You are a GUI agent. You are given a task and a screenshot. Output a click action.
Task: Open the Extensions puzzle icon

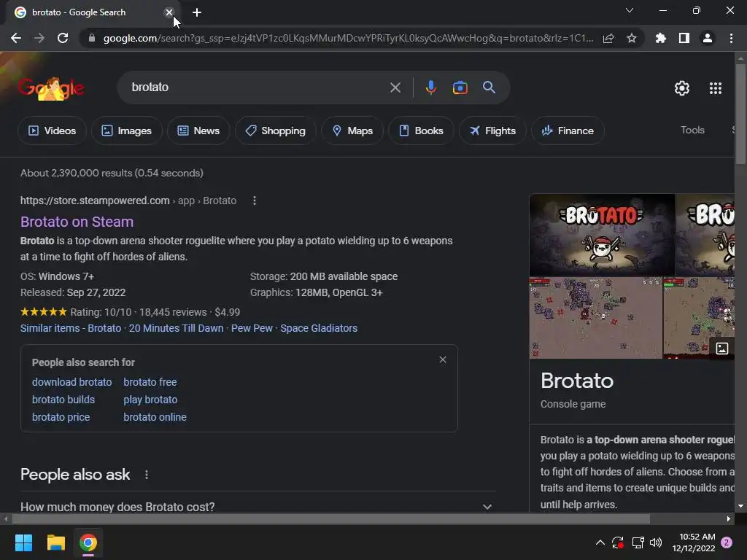(x=661, y=38)
